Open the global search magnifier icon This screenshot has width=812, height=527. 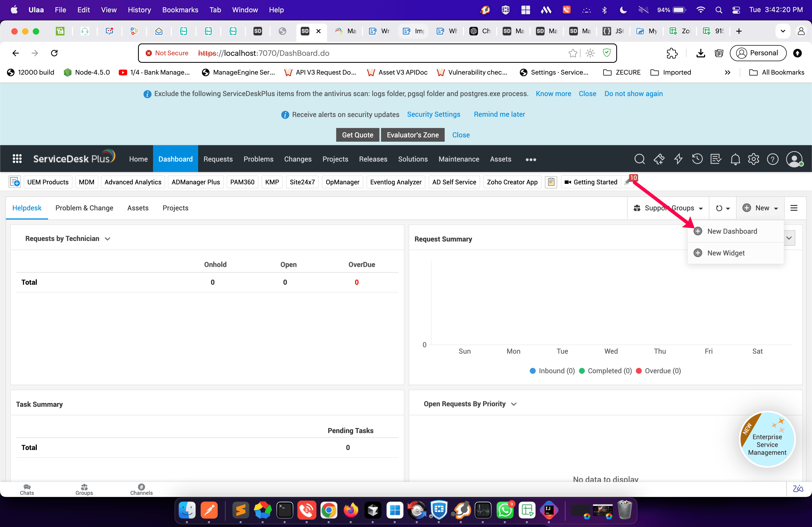coord(639,159)
